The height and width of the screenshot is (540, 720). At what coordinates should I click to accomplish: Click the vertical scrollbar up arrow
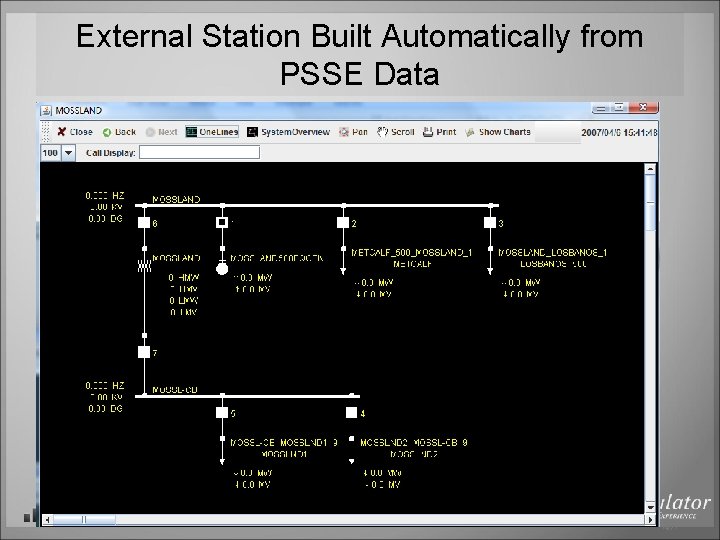[650, 169]
